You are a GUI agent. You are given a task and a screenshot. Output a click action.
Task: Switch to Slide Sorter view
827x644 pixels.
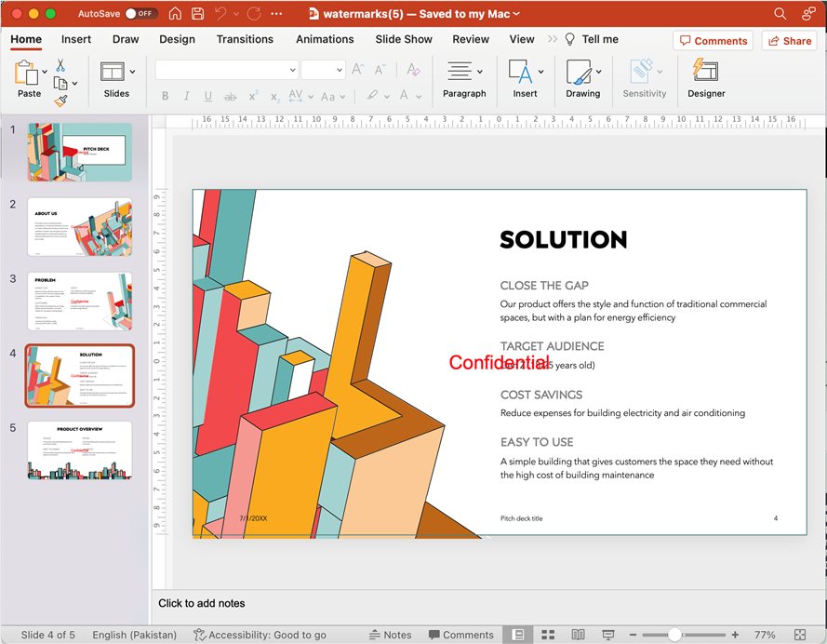(x=548, y=635)
